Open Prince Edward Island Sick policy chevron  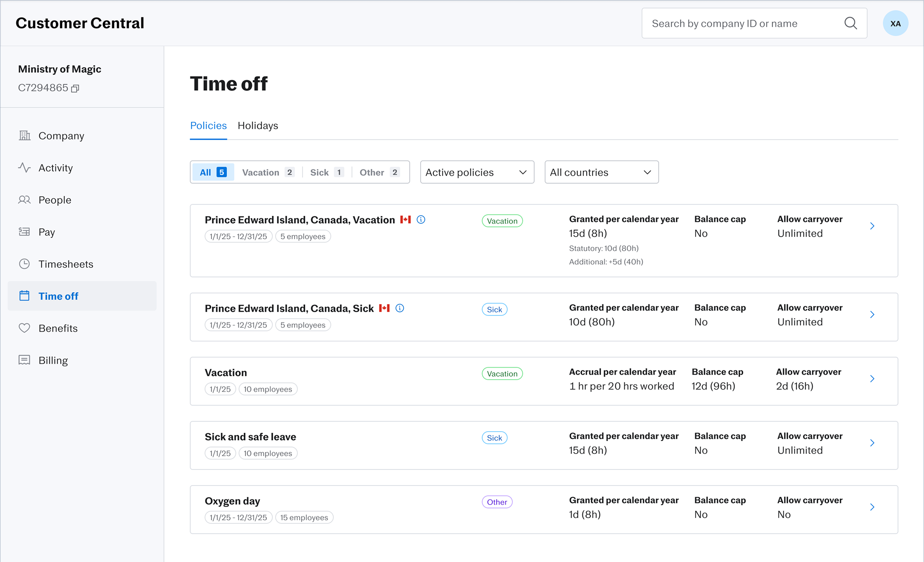pyautogui.click(x=872, y=315)
